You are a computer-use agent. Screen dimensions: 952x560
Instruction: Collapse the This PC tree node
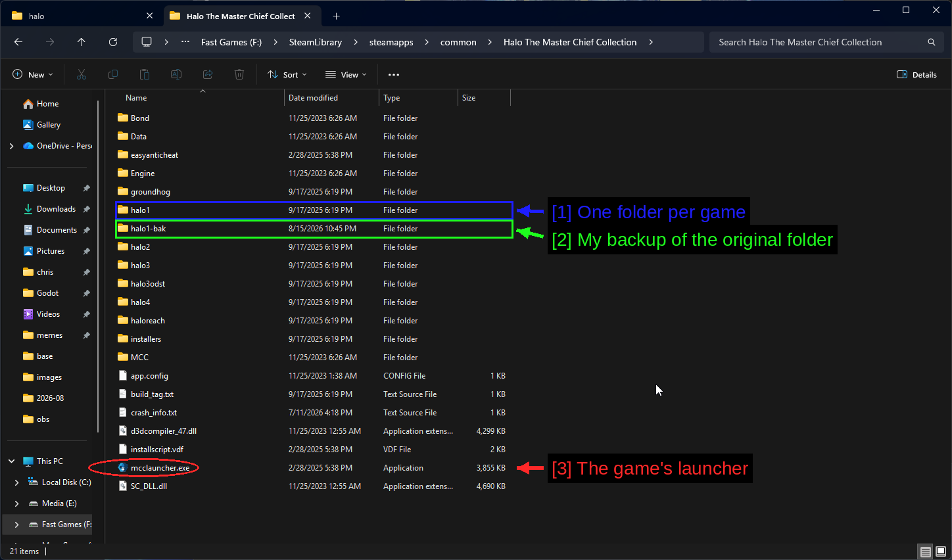tap(11, 461)
